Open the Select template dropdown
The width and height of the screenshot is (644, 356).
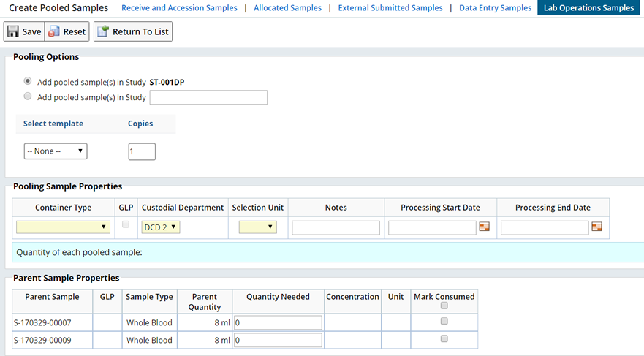[x=56, y=151]
